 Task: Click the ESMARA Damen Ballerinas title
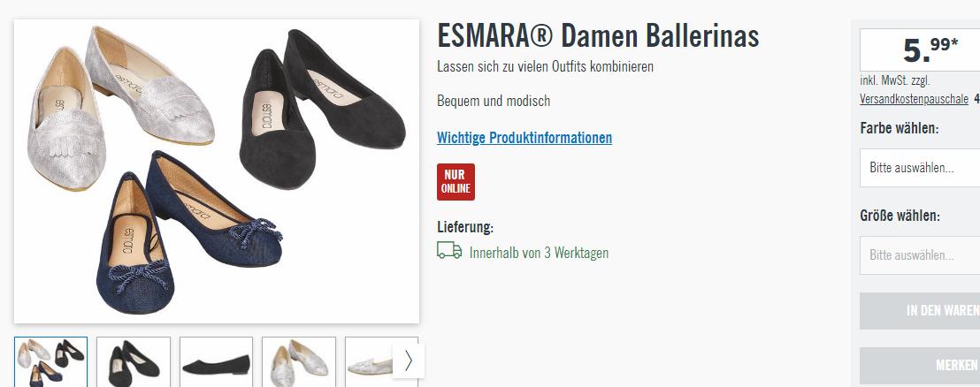(x=598, y=36)
